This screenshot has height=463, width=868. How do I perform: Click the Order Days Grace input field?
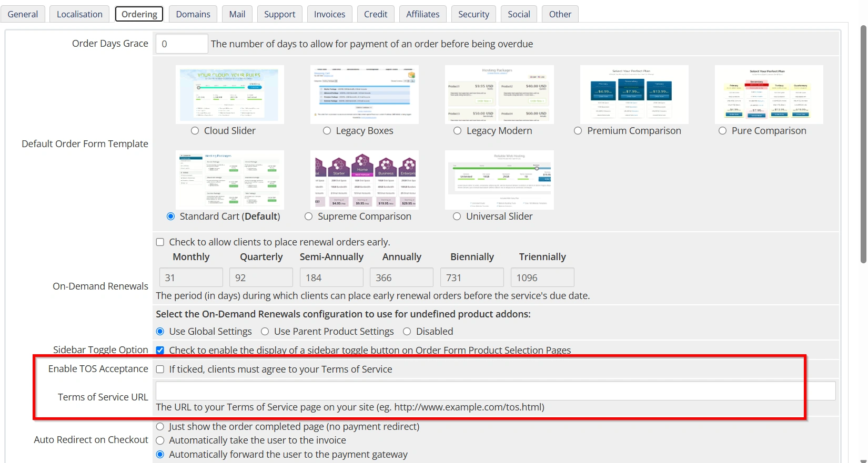[x=181, y=44]
